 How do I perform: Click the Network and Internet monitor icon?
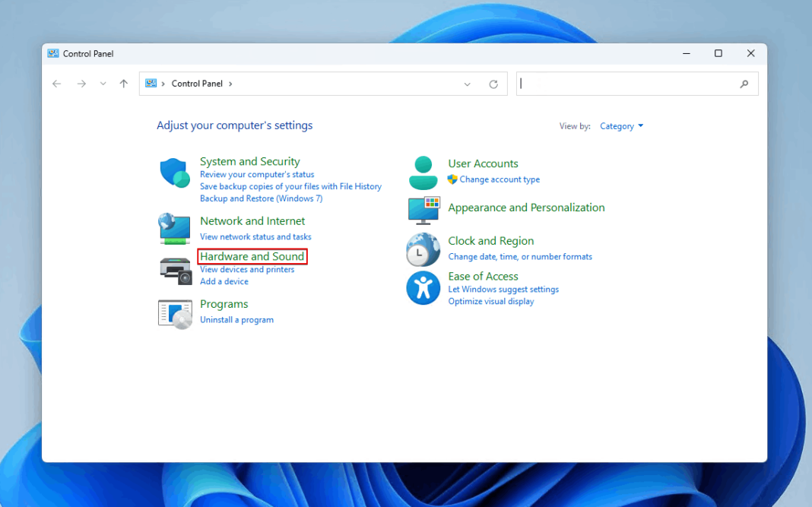pyautogui.click(x=175, y=228)
